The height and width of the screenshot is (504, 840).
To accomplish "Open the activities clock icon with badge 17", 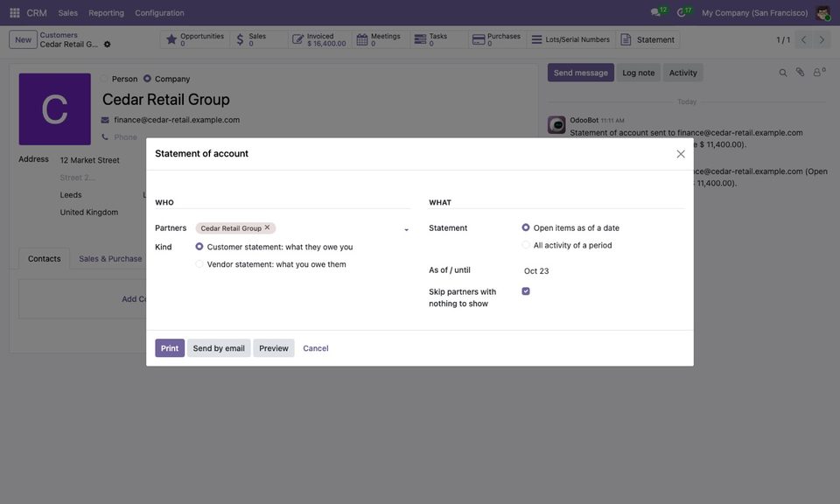I will coord(684,12).
